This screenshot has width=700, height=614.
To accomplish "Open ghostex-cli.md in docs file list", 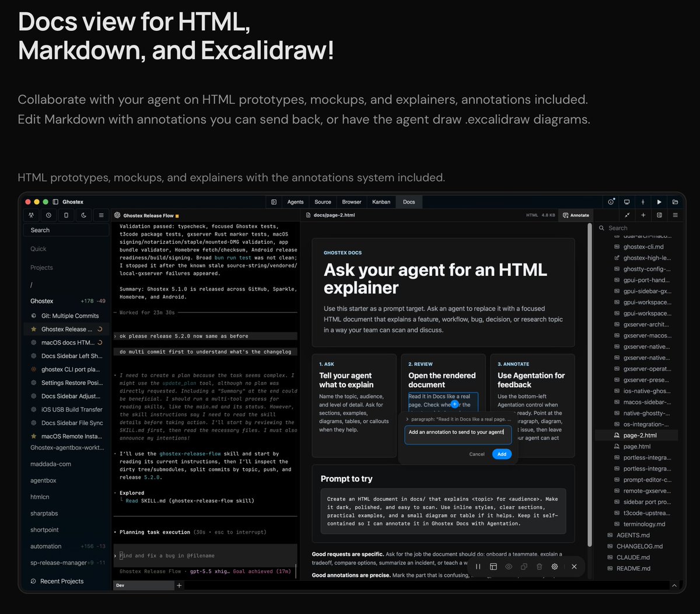I will 638,247.
